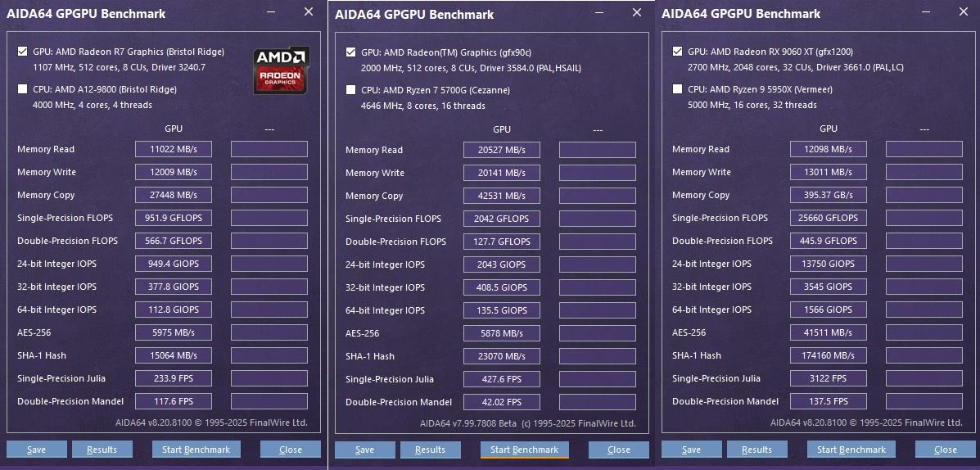Select the 566.7 GFLOPS double-precision value
This screenshot has height=470, width=980.
pyautogui.click(x=174, y=241)
